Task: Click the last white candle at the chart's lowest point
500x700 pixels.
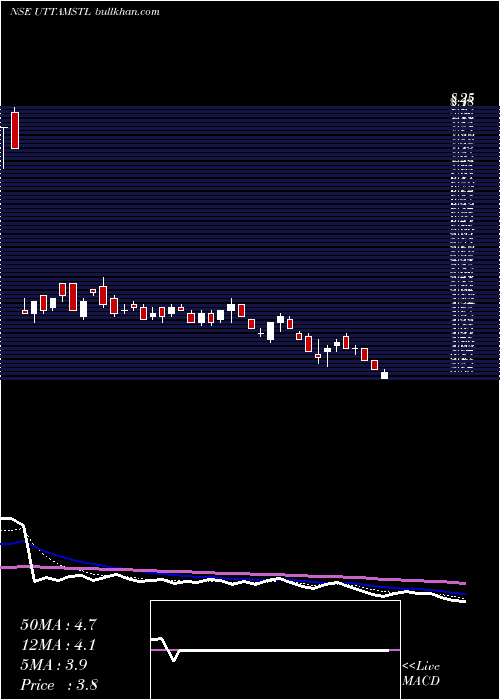Action: [384, 375]
